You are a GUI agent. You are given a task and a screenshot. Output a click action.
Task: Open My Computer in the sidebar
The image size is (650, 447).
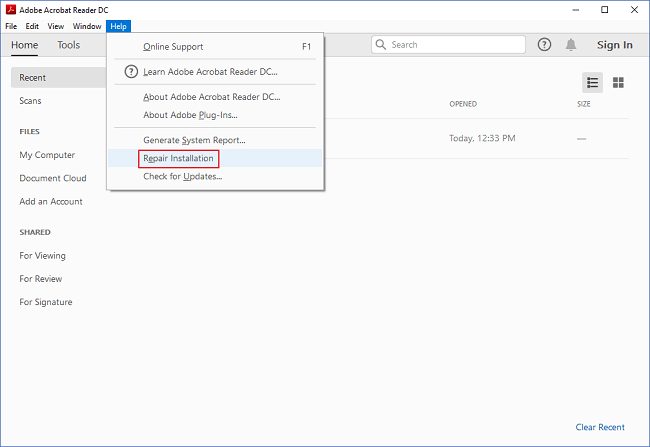tap(47, 155)
